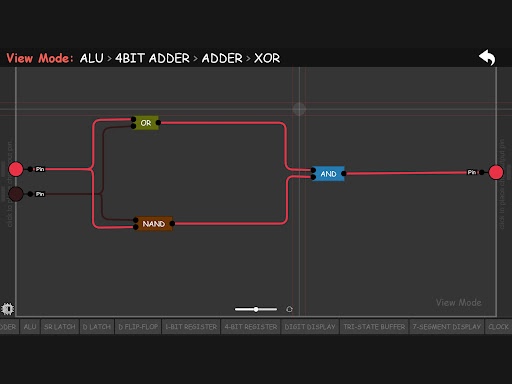The height and width of the screenshot is (384, 512).
Task: Go to 4BIT ADDER in breadcrumb
Action: click(152, 58)
